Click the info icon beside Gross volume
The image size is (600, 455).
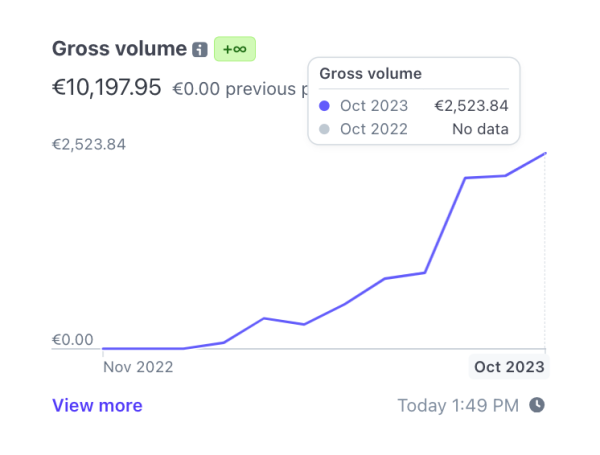[x=200, y=49]
